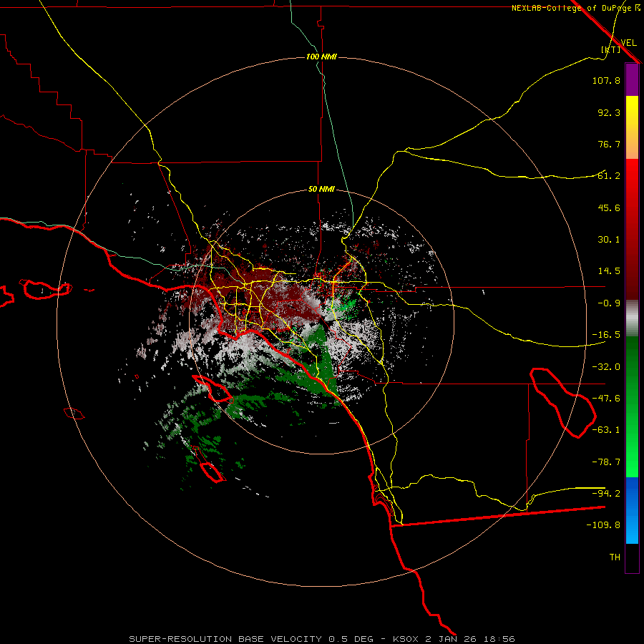Click the -16.5 velocity scale value

[x=606, y=335]
